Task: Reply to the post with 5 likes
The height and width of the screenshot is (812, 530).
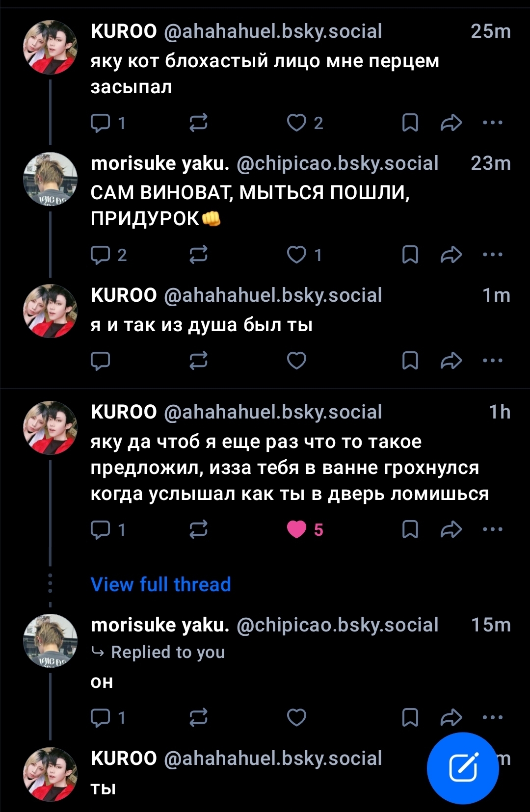Action: [x=101, y=529]
